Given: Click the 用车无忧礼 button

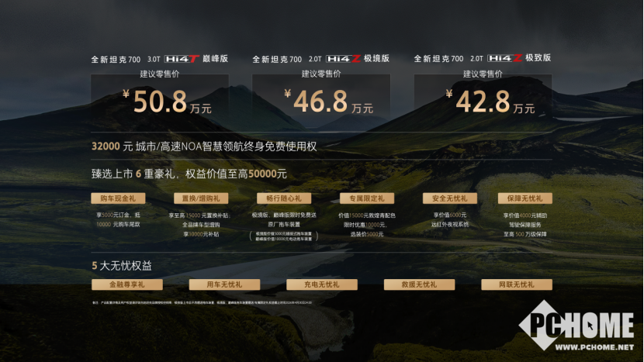Looking at the screenshot, I should tap(215, 284).
